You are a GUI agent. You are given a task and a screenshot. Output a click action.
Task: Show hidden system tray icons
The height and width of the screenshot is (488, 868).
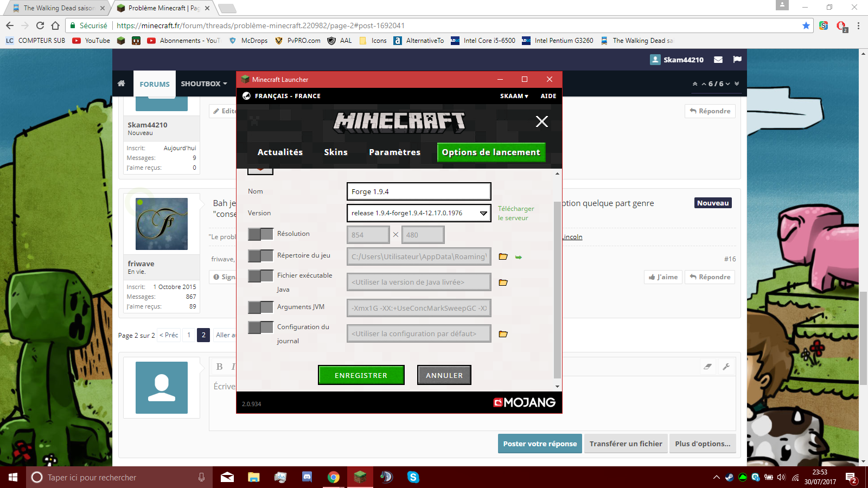tap(716, 477)
